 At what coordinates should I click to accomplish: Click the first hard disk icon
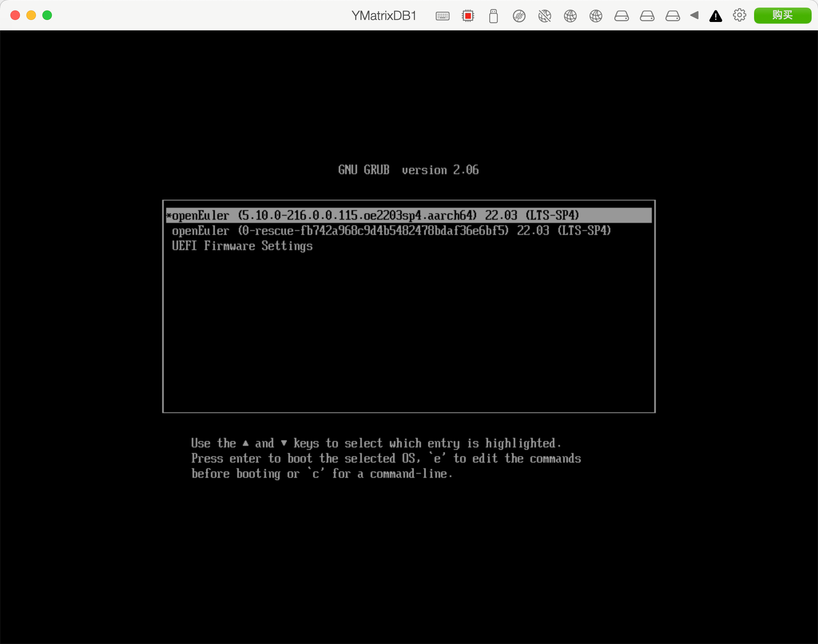coord(621,16)
